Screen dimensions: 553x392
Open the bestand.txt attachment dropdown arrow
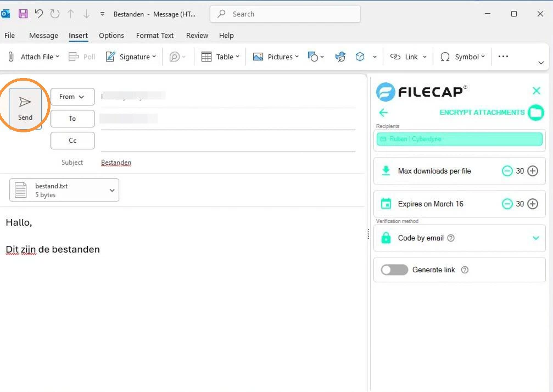[112, 191]
